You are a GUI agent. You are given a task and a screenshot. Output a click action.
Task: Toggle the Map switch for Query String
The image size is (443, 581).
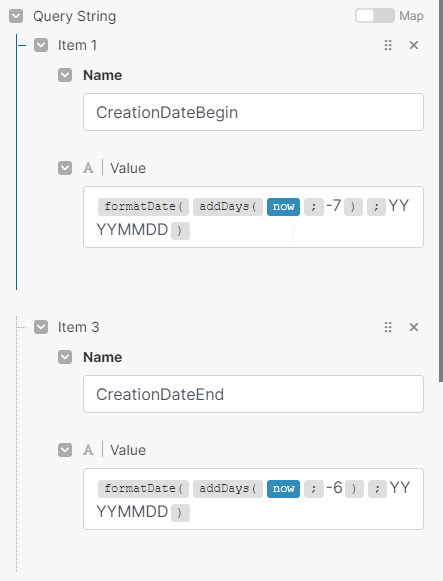pos(375,16)
